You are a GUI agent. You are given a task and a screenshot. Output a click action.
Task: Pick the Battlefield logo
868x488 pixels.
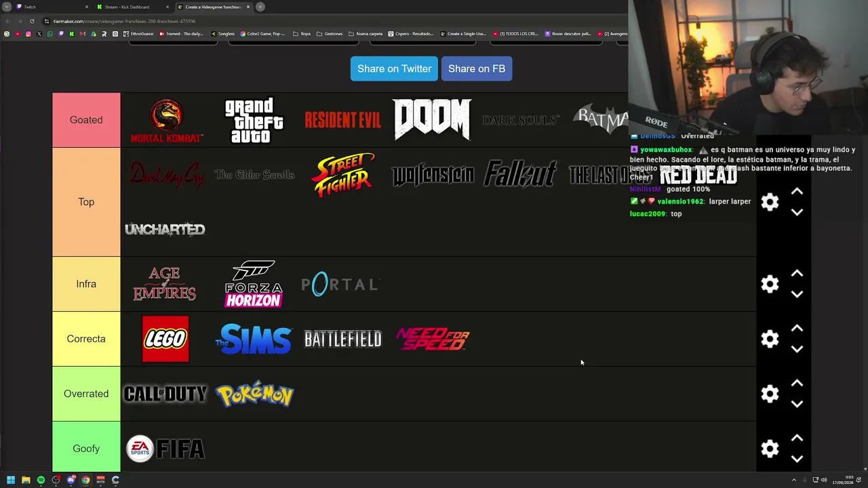tap(342, 339)
